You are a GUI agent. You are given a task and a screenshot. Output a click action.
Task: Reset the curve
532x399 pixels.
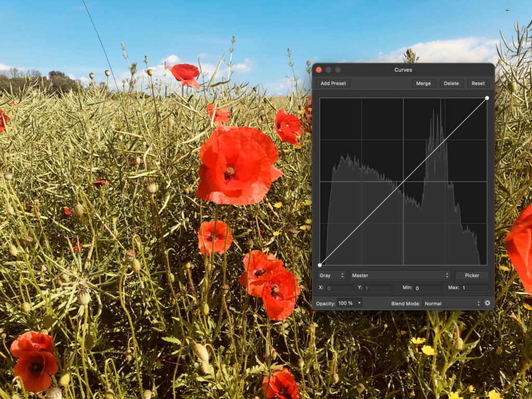click(x=478, y=84)
